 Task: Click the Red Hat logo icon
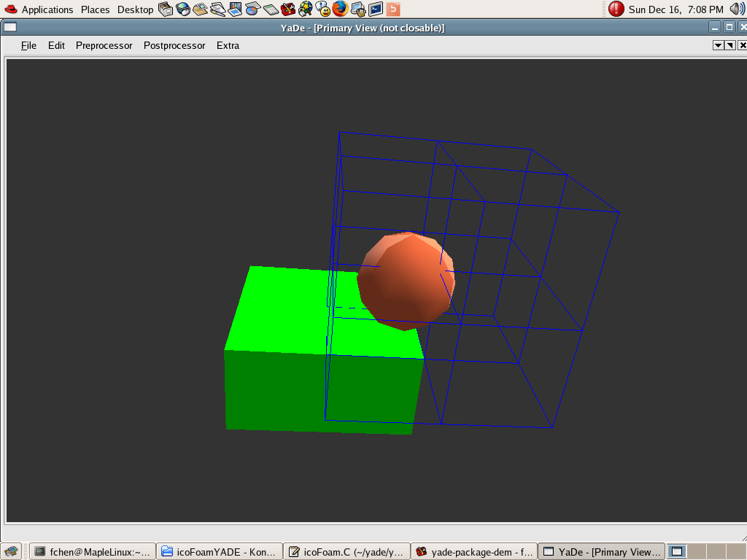pos(11,9)
